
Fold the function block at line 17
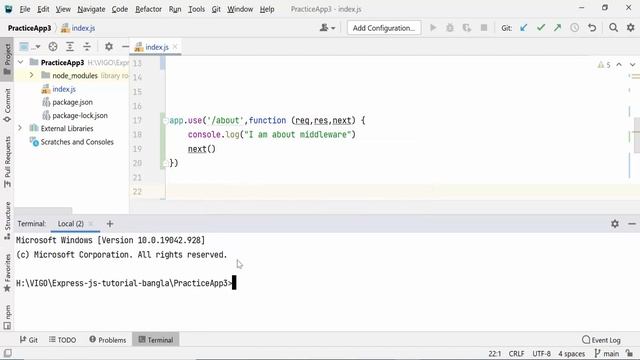(165, 121)
